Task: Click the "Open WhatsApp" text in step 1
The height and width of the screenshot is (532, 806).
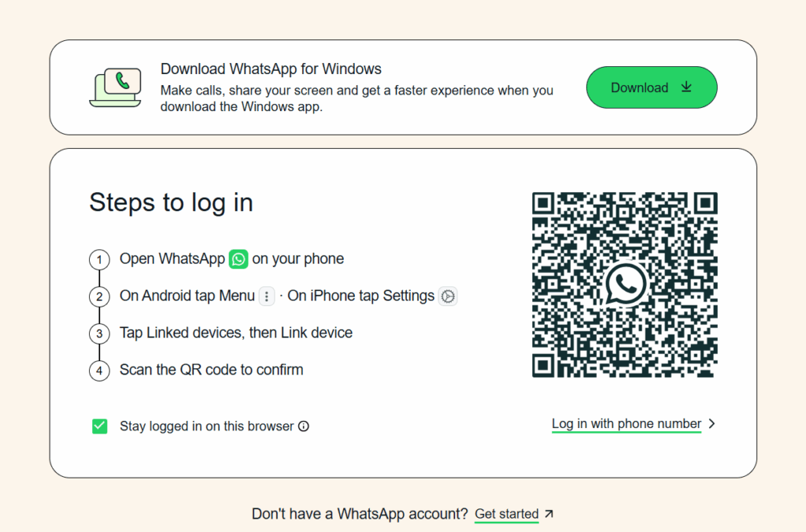Action: pyautogui.click(x=172, y=259)
